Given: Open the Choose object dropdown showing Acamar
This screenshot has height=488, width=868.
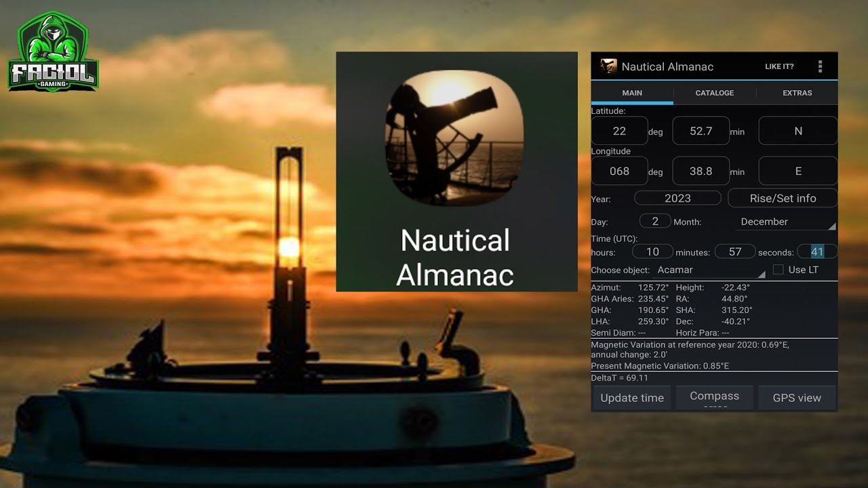Looking at the screenshot, I should [x=710, y=270].
